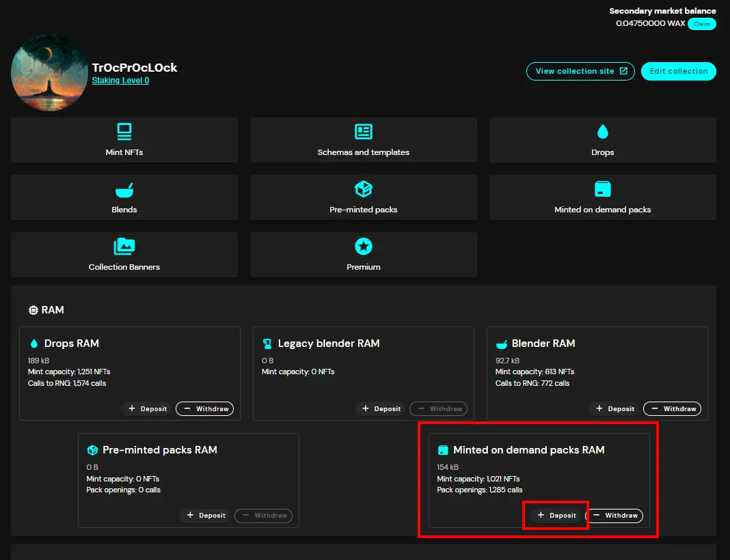Image resolution: width=730 pixels, height=560 pixels.
Task: Click the "154 kB" RAM value
Action: tap(448, 467)
